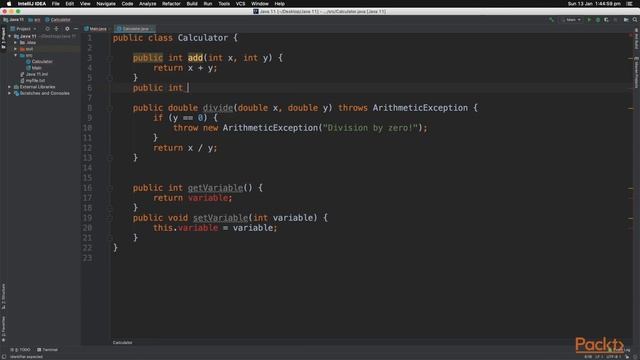The image size is (640, 360).
Task: Click the tool windows toggle icon in status bar
Action: (4, 357)
